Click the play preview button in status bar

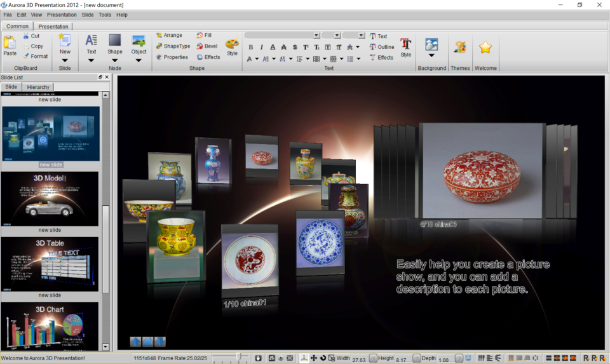280,358
